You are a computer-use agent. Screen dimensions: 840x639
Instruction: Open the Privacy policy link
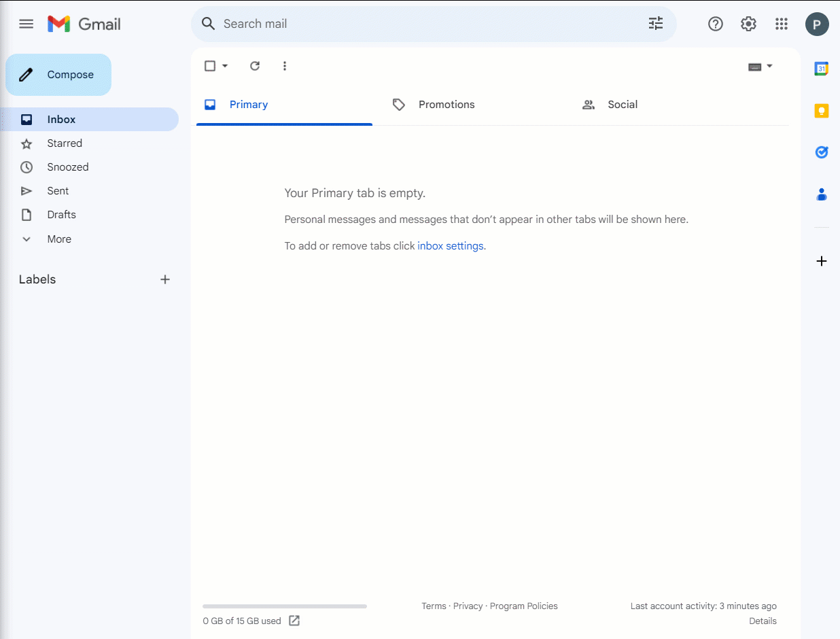468,606
